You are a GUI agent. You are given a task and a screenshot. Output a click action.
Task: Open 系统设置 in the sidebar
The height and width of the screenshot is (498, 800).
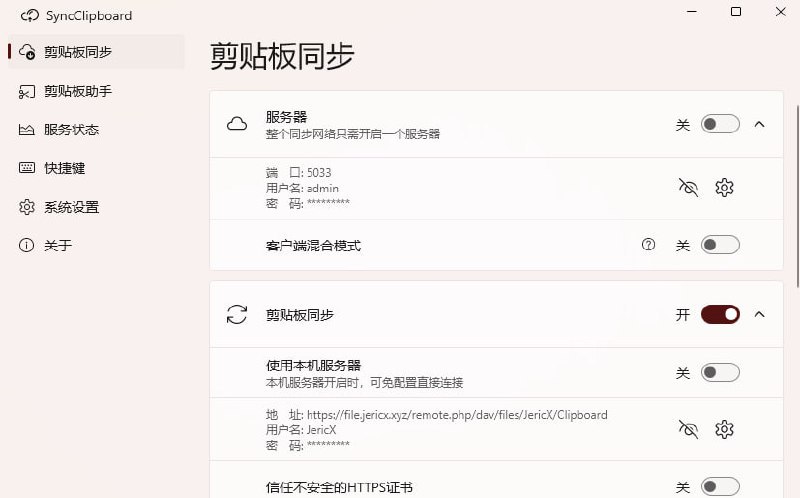(x=96, y=207)
